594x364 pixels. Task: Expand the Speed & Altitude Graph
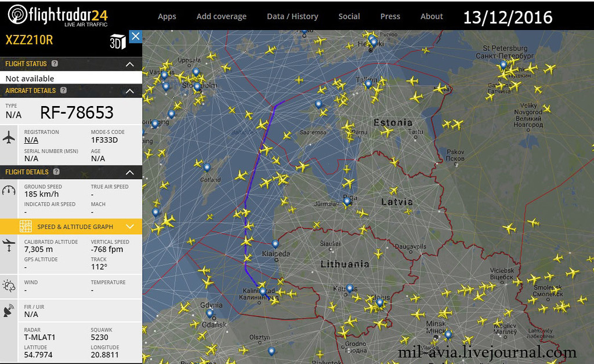[130, 227]
